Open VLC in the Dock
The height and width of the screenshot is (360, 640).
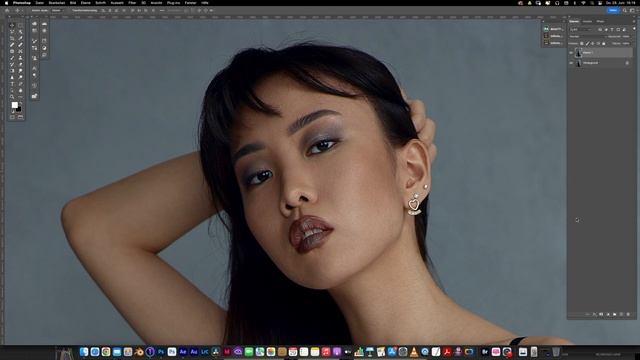pos(414,352)
